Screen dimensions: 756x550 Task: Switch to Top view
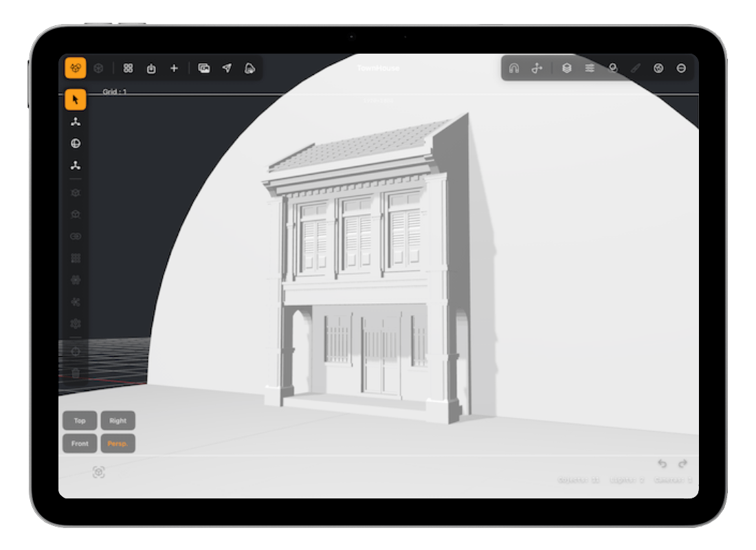[x=80, y=421]
